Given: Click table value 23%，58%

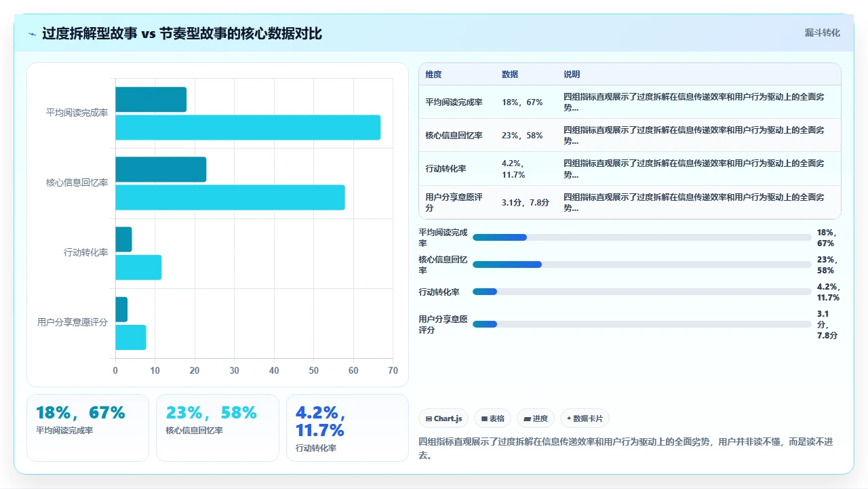Looking at the screenshot, I should (522, 136).
